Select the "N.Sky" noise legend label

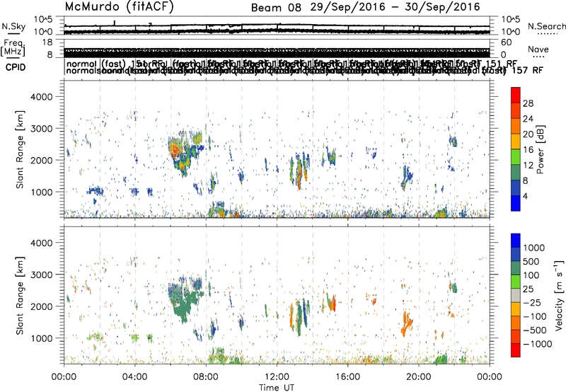[x=13, y=26]
